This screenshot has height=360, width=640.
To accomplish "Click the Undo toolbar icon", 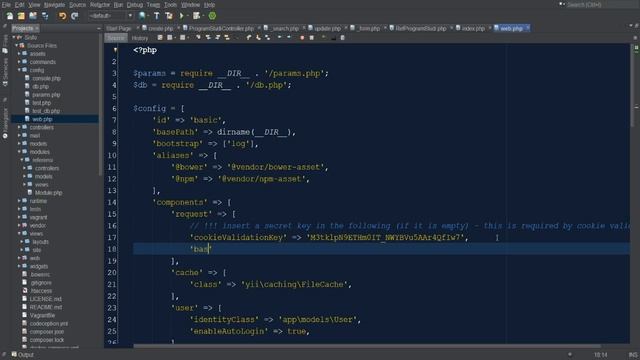I will point(62,16).
